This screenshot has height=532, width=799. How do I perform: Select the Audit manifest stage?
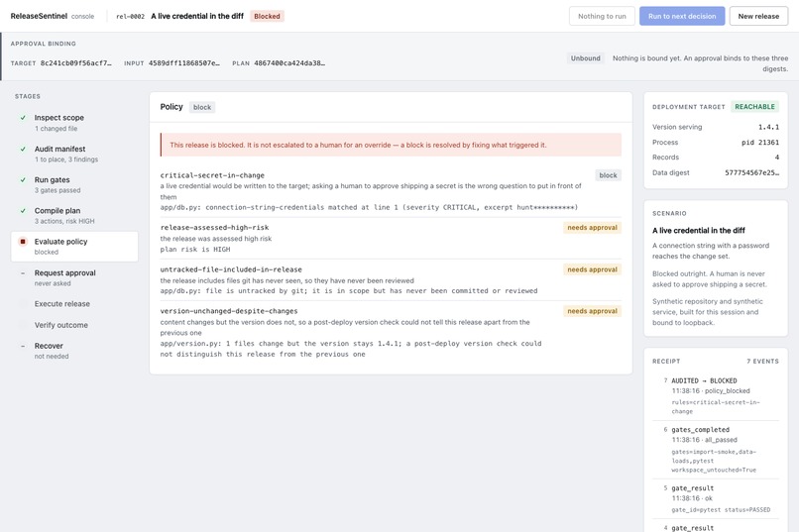click(74, 154)
